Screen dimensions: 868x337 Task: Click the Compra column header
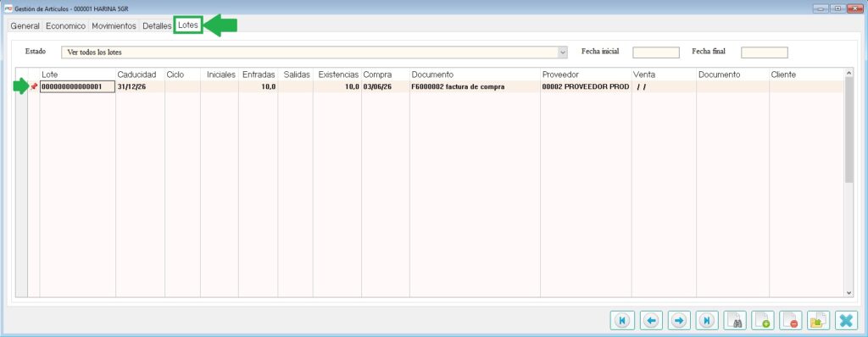click(386, 75)
